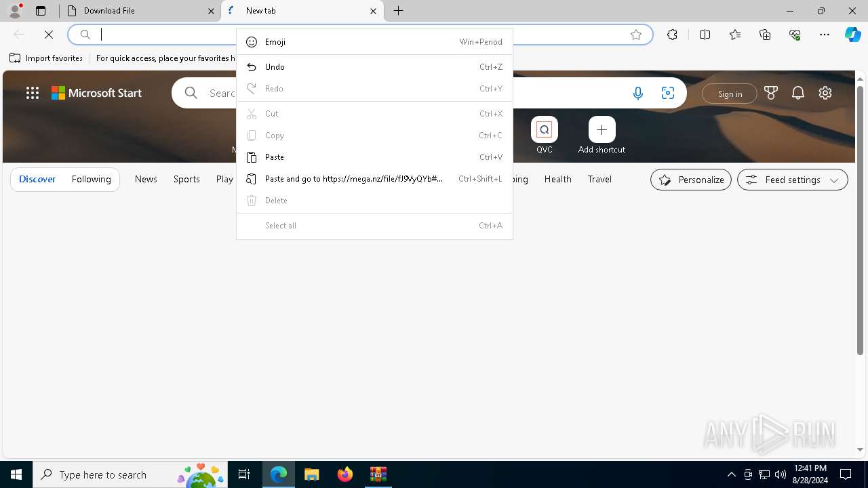
Task: Open Firefox from the taskbar
Action: [x=345, y=474]
